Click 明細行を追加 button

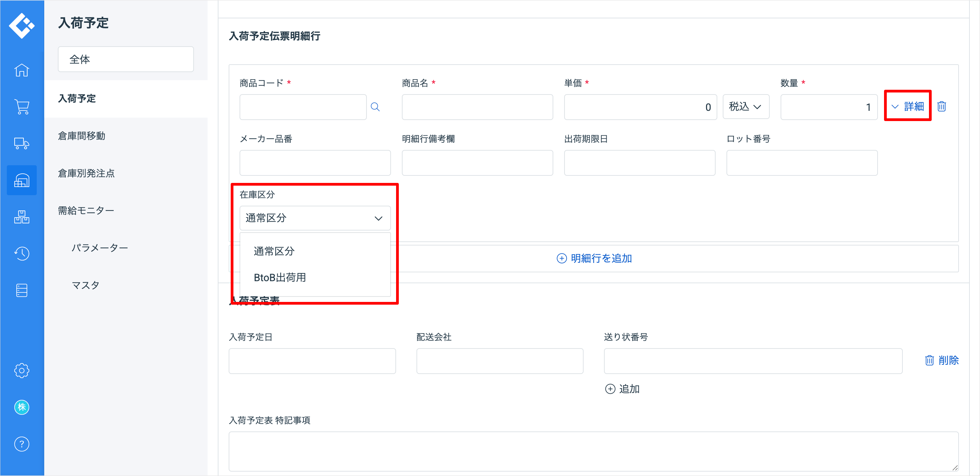pyautogui.click(x=594, y=258)
